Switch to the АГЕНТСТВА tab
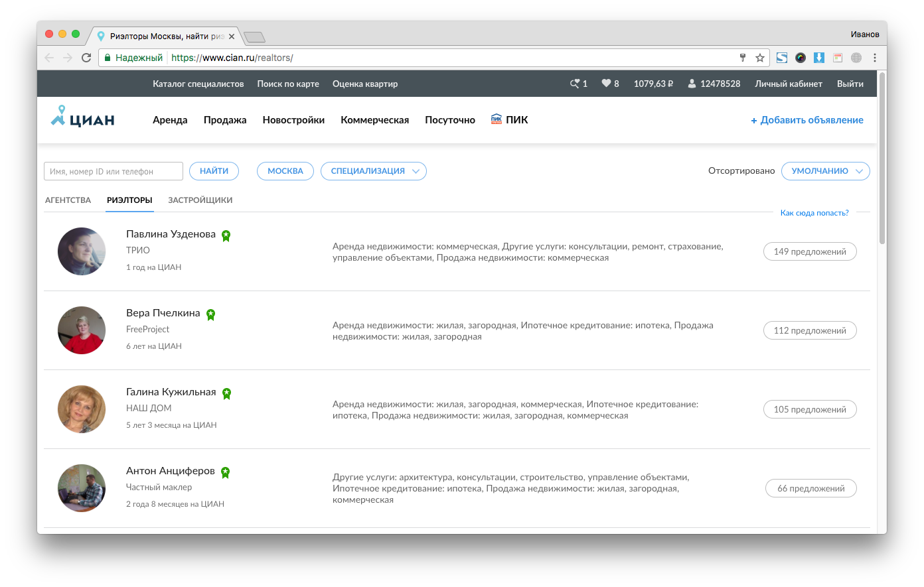 click(x=68, y=200)
